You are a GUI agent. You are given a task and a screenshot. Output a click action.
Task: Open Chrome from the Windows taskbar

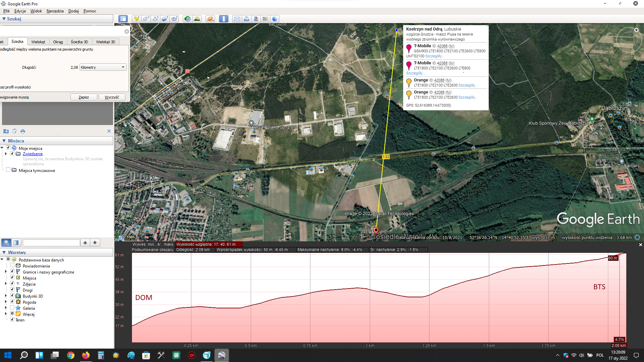click(x=70, y=355)
